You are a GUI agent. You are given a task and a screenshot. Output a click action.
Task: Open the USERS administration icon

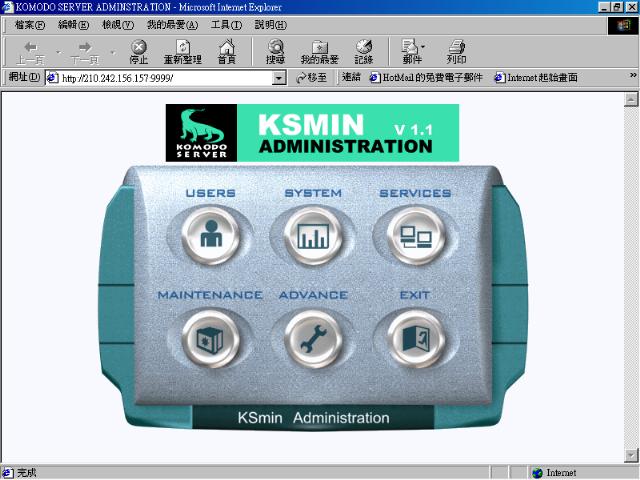(211, 237)
